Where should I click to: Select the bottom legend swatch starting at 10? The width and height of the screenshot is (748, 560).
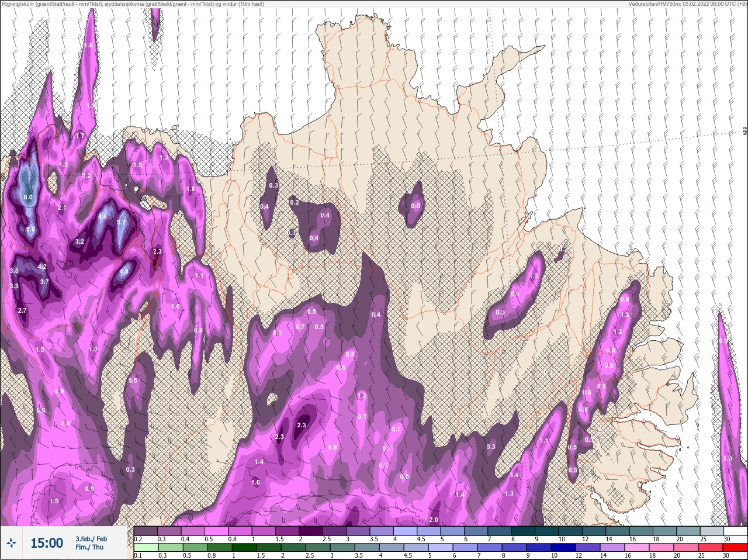click(x=564, y=548)
